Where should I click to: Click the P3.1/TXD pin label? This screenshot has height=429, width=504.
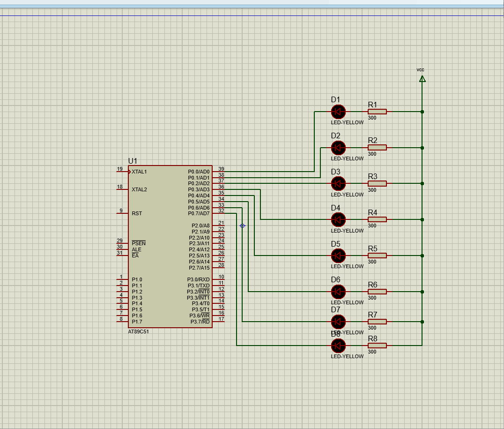pos(199,286)
